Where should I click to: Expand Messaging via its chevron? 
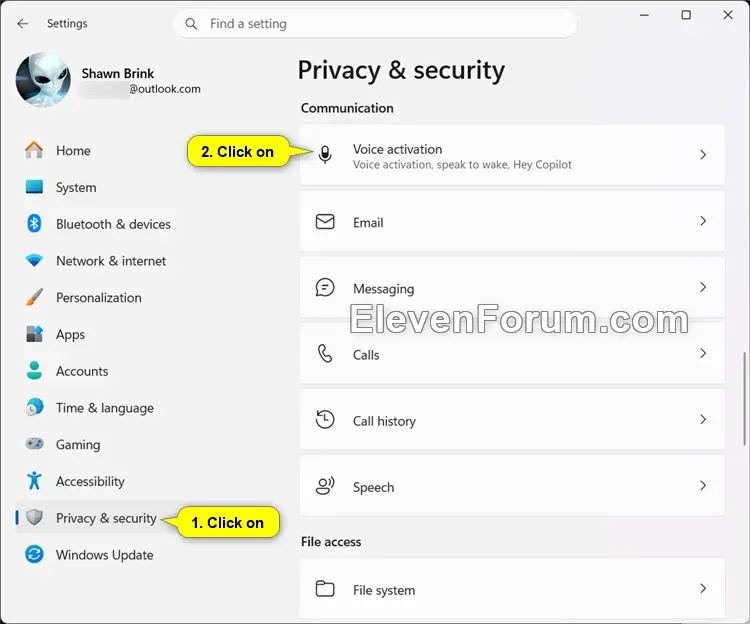coord(703,287)
